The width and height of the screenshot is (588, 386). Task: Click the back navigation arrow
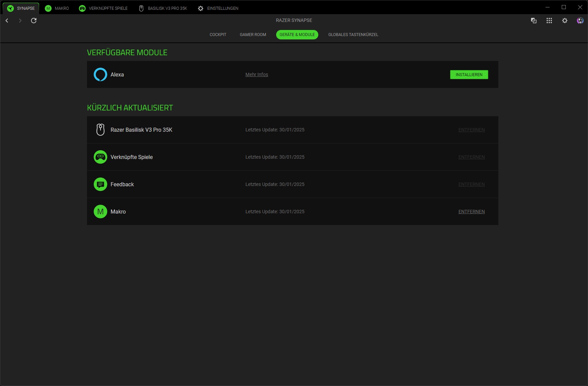pos(7,21)
